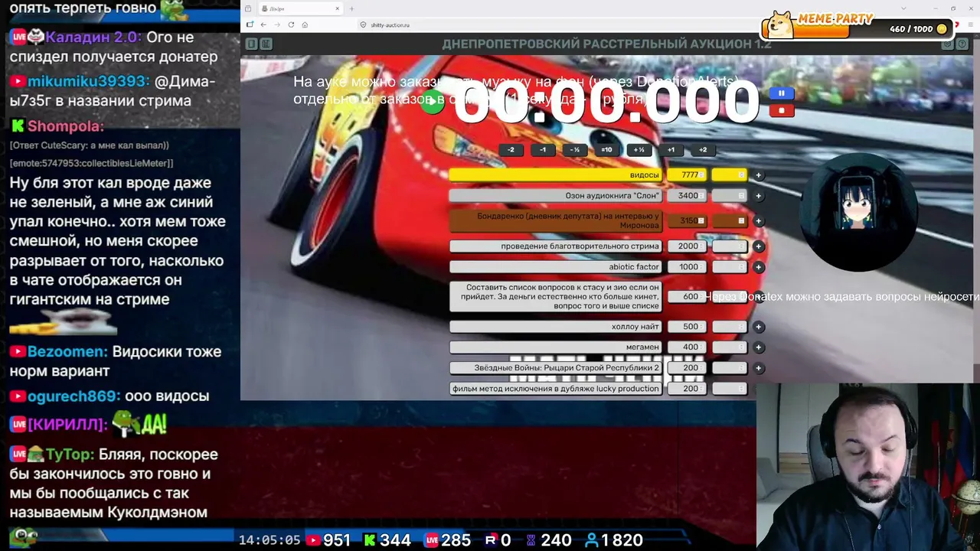This screenshot has height=551, width=980.
Task: Open the second icon in the auction header
Action: tap(266, 44)
